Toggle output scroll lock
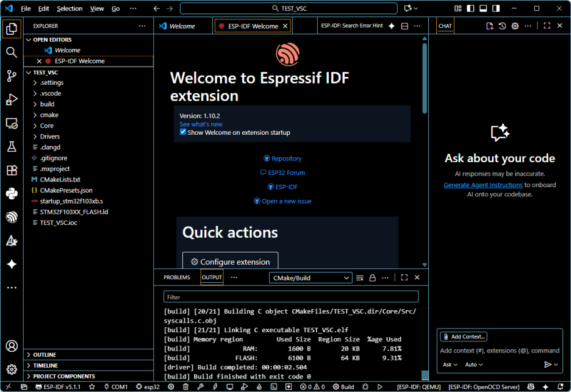 [373, 278]
